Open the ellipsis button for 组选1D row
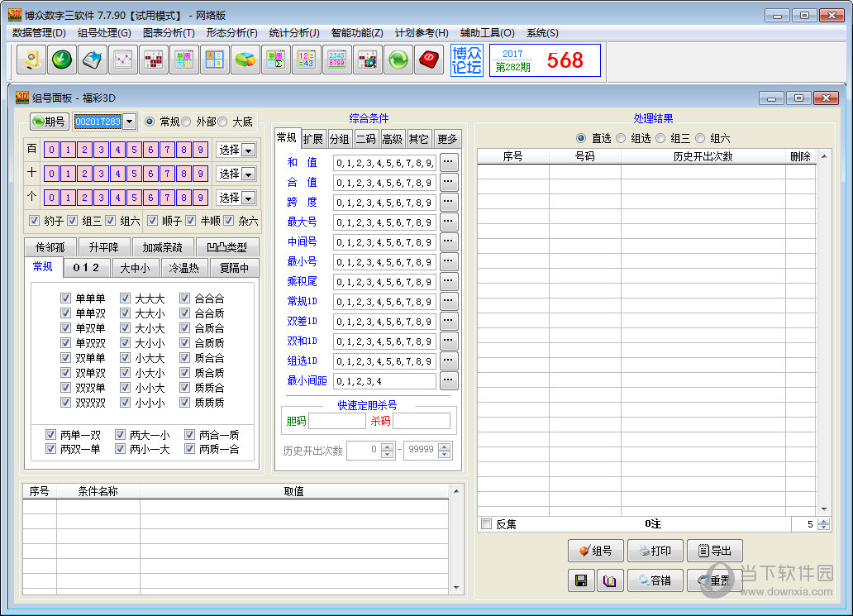853x616 pixels. click(x=448, y=361)
